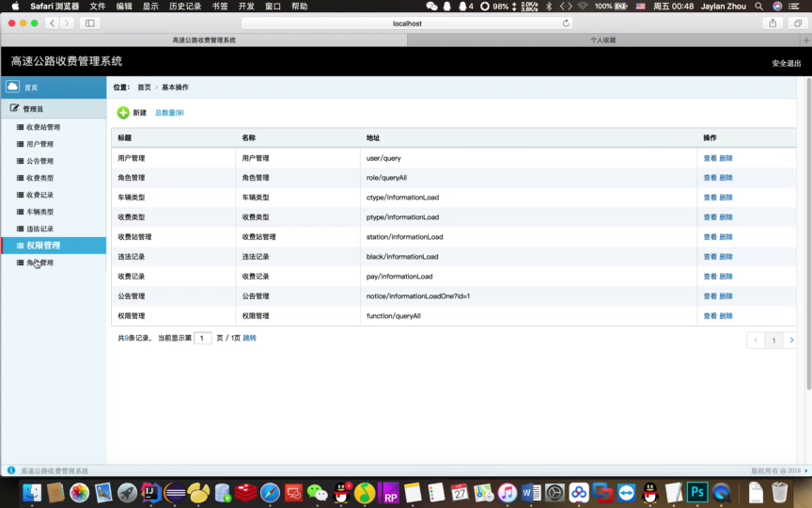Click the edit icon beside 管理员
Viewport: 812px width, 508px height.
pos(14,108)
